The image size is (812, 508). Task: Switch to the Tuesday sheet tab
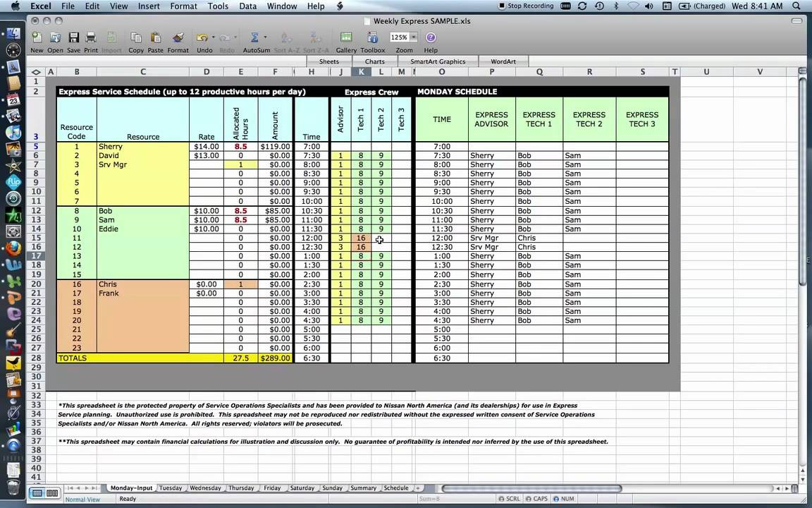(x=170, y=488)
